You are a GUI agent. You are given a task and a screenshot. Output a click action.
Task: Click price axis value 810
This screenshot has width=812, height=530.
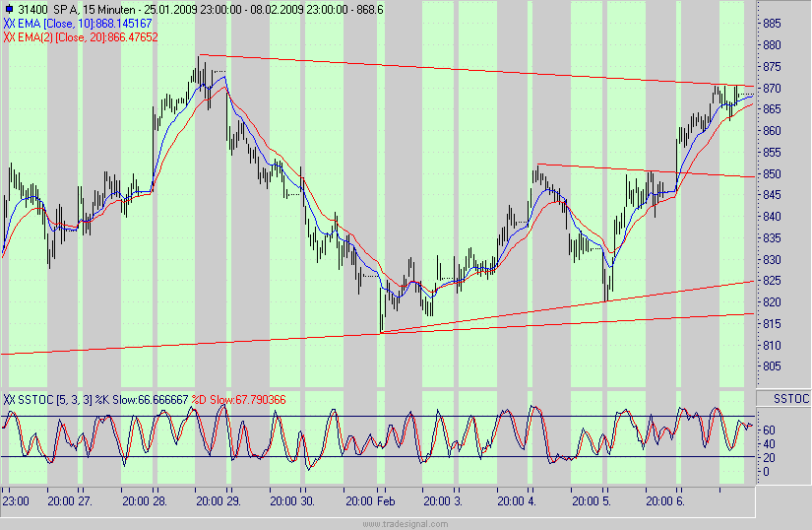pos(772,346)
